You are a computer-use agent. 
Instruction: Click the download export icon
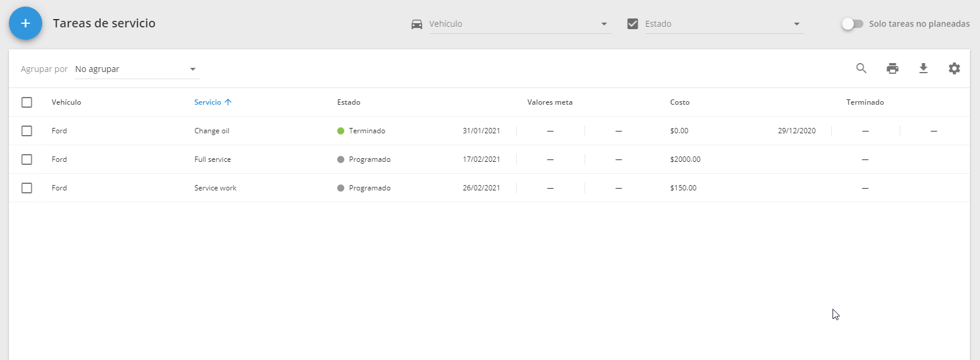(x=924, y=68)
